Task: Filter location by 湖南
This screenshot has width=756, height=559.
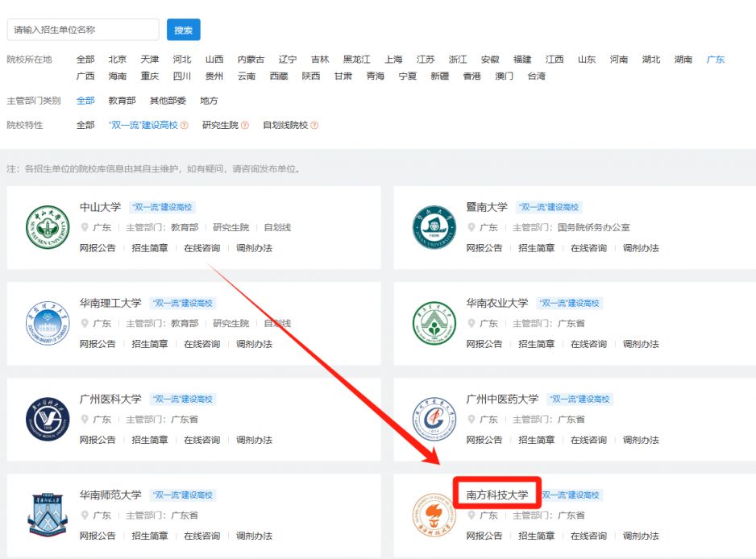Action: [x=683, y=60]
